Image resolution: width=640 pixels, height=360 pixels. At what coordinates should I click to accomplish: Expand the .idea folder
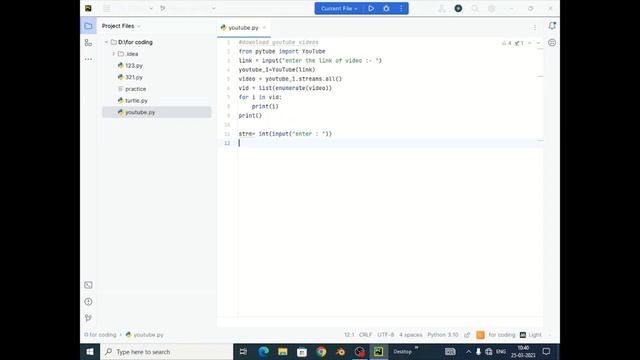113,54
